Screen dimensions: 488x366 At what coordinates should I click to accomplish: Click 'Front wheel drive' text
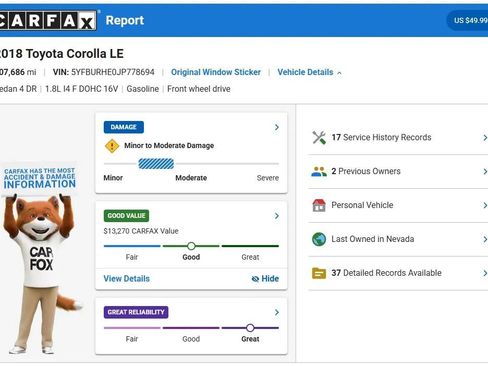199,89
